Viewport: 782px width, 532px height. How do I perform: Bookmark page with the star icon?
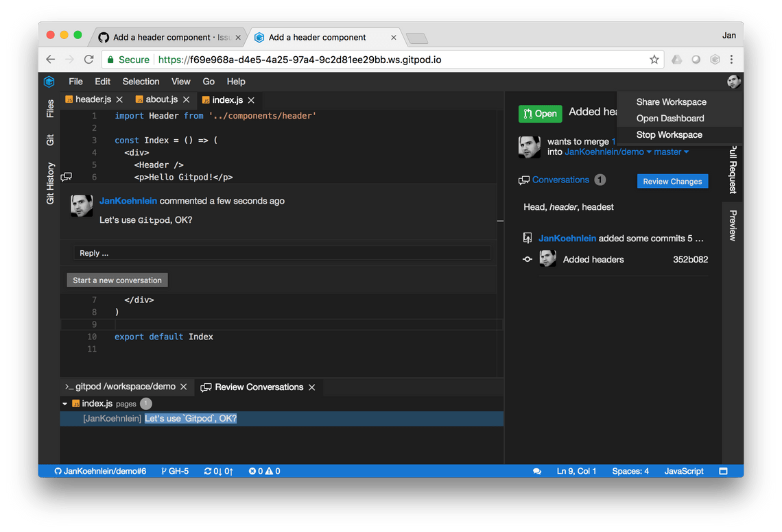[x=654, y=60]
